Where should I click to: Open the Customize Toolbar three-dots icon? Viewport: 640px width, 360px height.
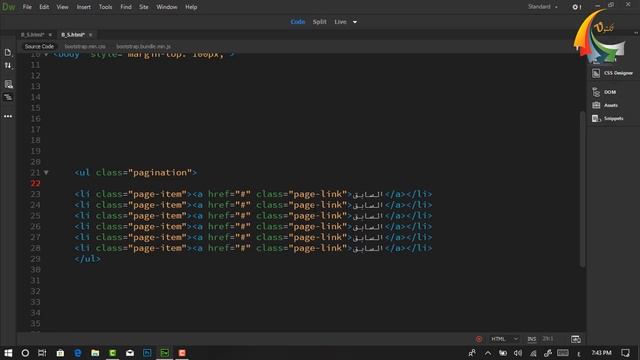[x=8, y=116]
